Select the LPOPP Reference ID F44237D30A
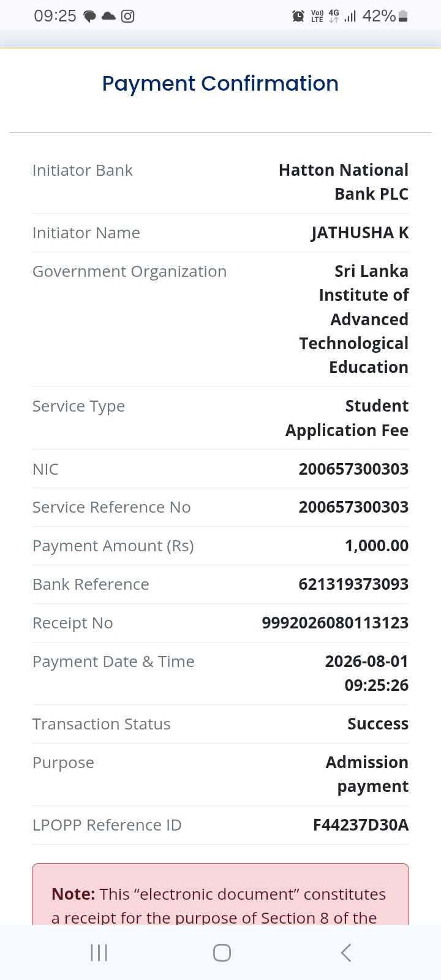Image resolution: width=441 pixels, height=980 pixels. click(361, 825)
